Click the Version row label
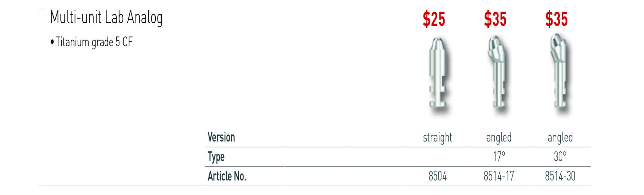The image size is (644, 195). [221, 137]
